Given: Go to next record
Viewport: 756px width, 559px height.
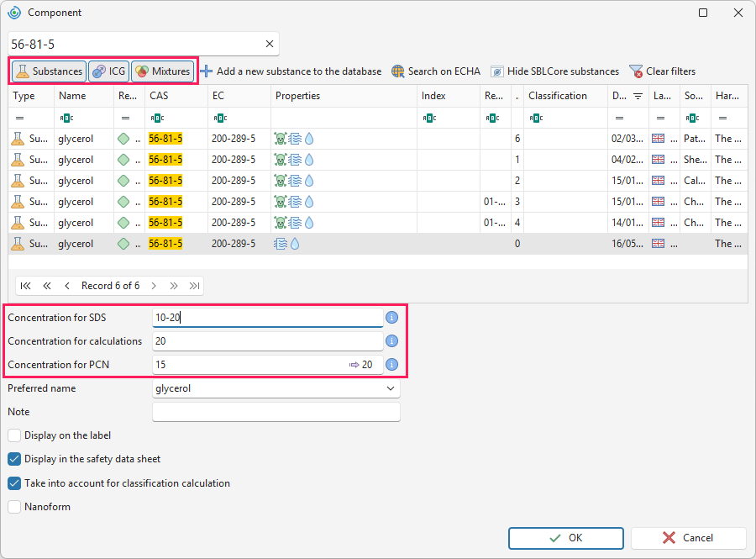Looking at the screenshot, I should (154, 286).
